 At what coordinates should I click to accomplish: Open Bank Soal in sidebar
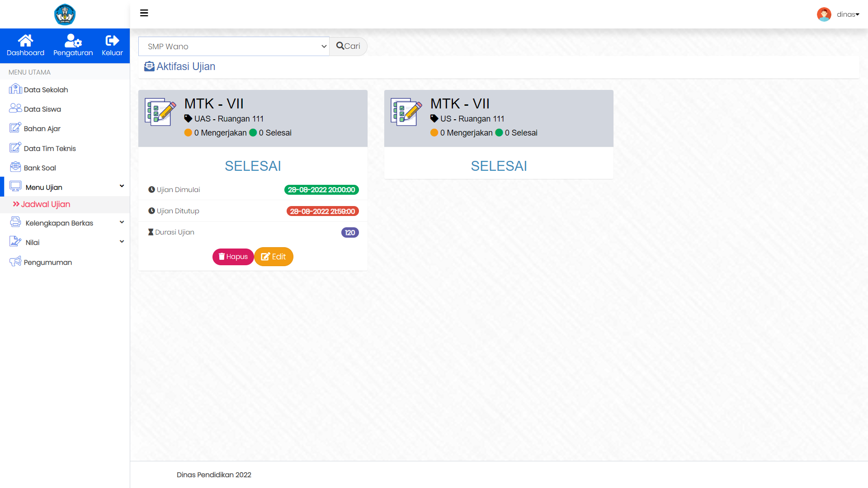click(40, 168)
